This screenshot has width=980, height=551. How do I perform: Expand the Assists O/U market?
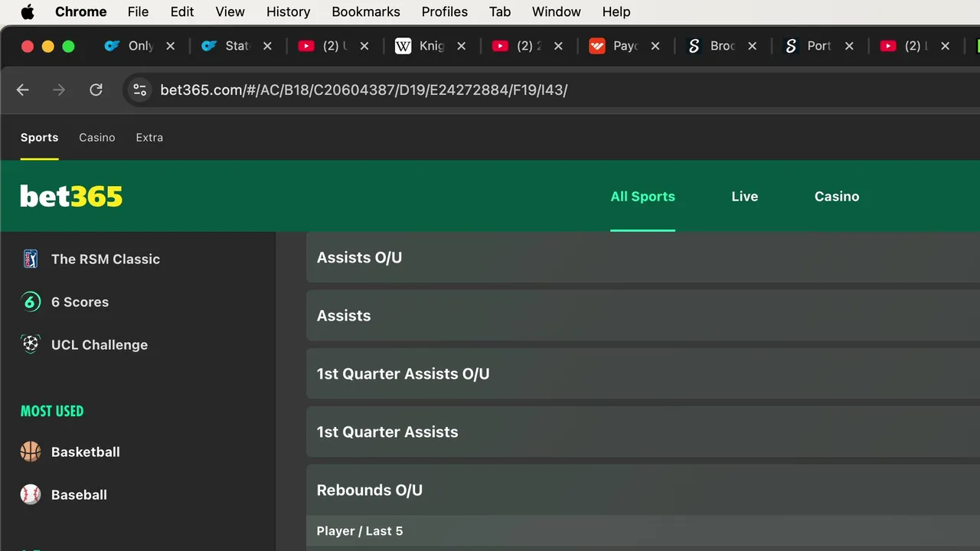(x=643, y=258)
